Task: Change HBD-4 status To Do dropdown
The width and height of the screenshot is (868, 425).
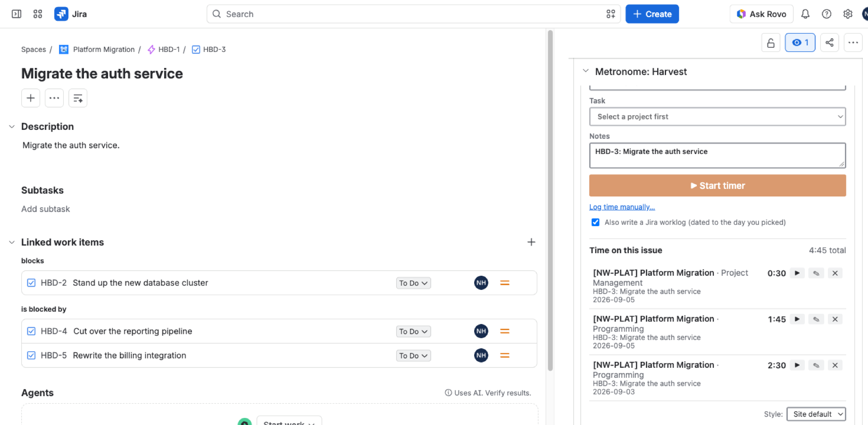Action: (413, 331)
